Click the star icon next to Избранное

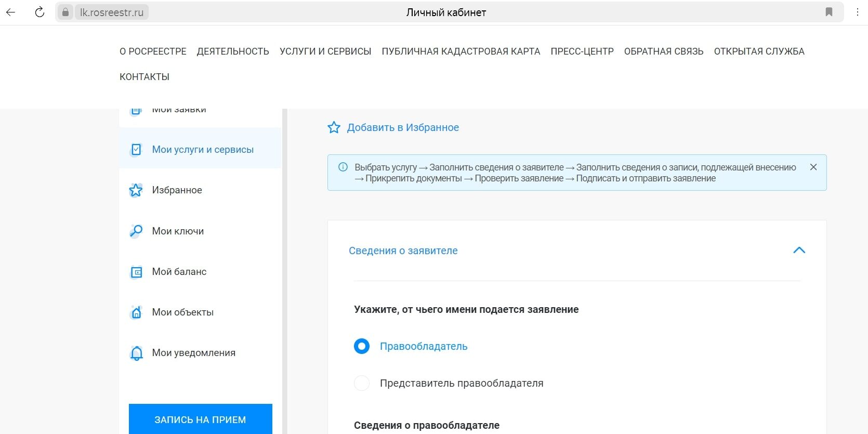tap(136, 190)
